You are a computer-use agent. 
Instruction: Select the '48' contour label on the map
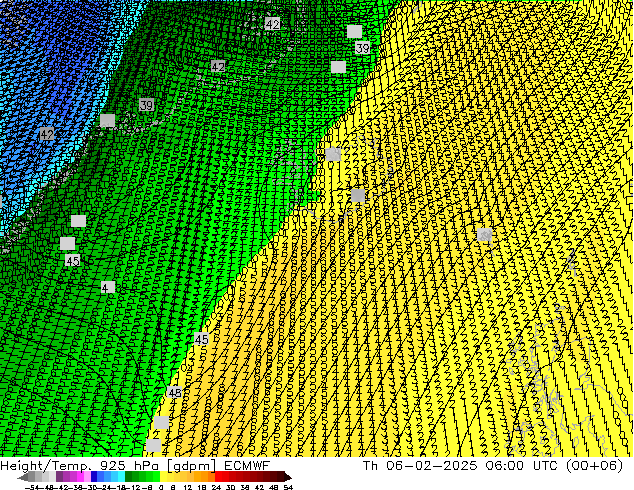pyautogui.click(x=175, y=392)
